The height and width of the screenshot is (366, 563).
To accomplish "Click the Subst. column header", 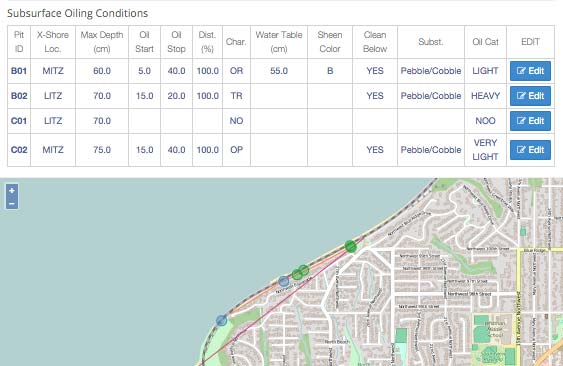I will point(431,42).
